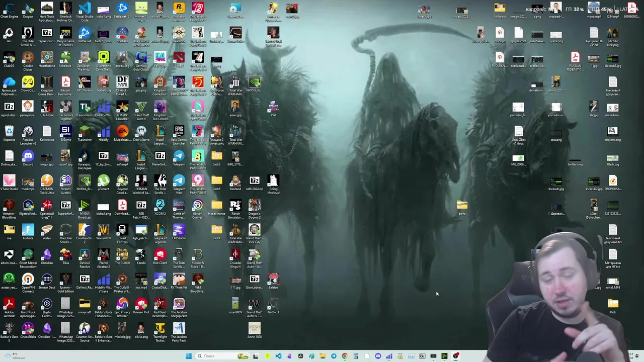The height and width of the screenshot is (362, 644).
Task: Launch Grand Theft Auto V shortcut
Action: tap(141, 110)
